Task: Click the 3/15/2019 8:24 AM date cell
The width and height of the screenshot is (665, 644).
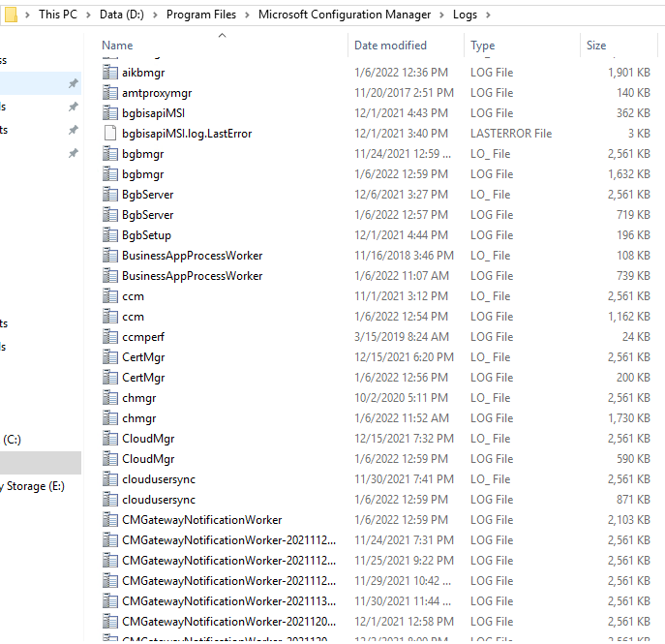Action: coord(402,336)
